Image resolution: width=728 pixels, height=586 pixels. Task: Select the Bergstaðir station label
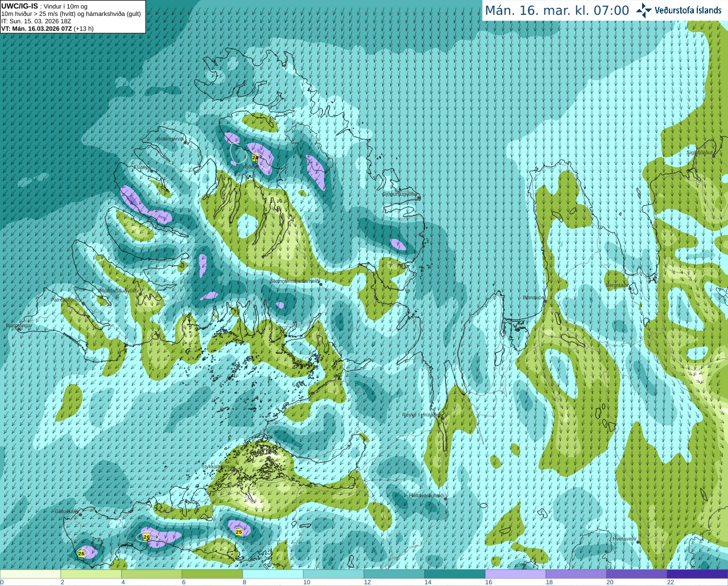tap(617, 285)
